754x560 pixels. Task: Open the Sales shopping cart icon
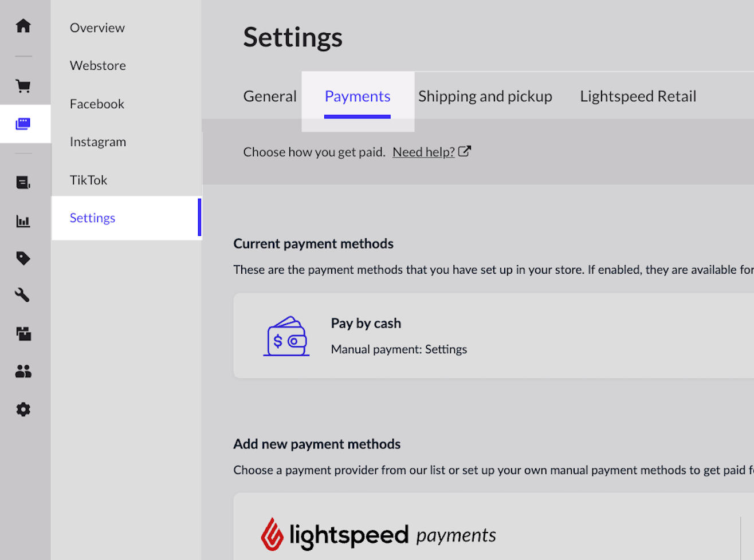point(23,86)
